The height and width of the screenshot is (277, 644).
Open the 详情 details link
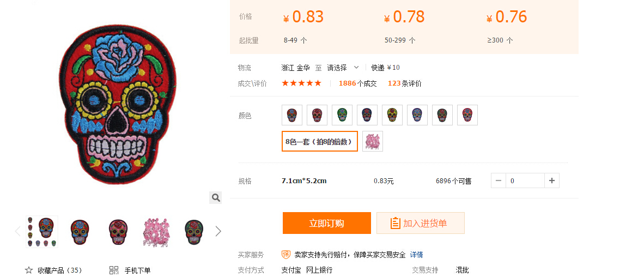[416, 255]
